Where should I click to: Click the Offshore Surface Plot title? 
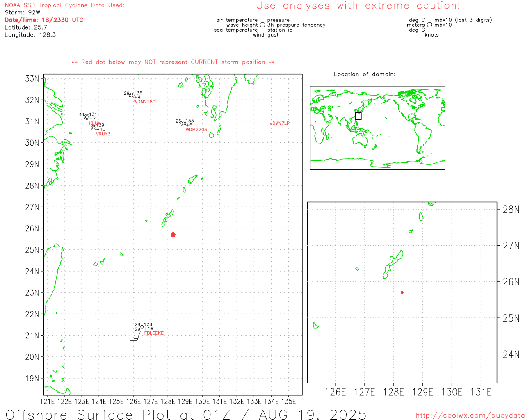[x=186, y=414]
